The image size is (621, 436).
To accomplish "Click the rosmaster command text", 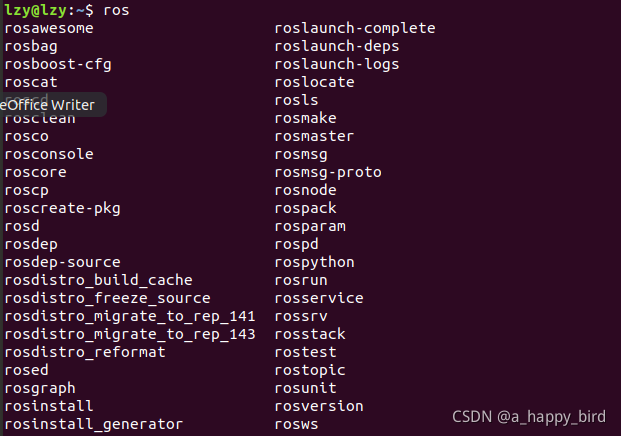I will (314, 136).
